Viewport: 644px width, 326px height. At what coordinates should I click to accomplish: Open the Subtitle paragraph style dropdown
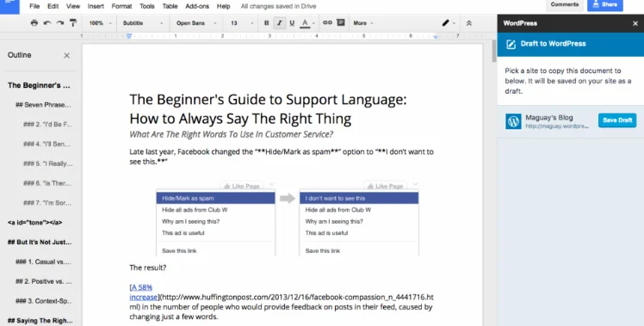143,23
